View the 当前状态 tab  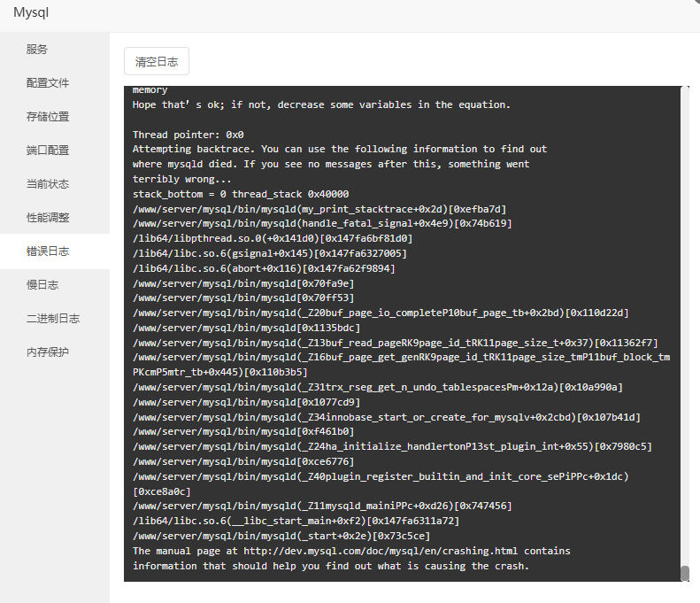coord(48,184)
